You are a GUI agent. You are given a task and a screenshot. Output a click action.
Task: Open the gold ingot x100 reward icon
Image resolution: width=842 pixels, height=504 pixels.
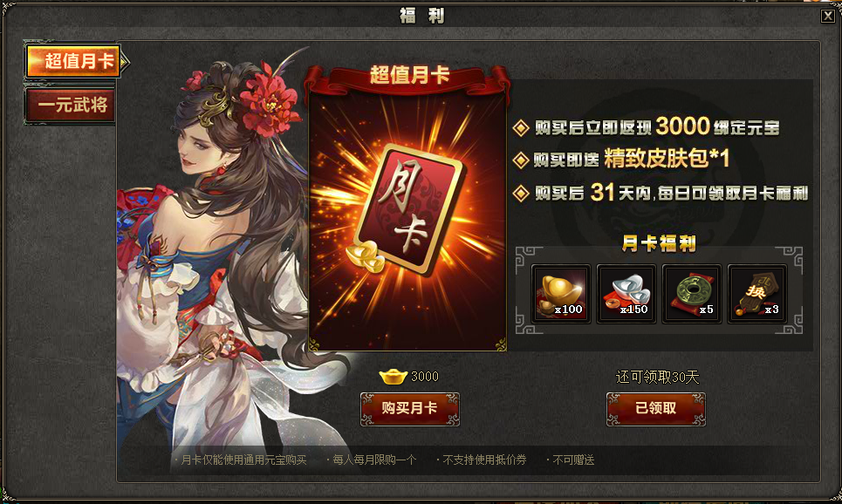(x=561, y=294)
